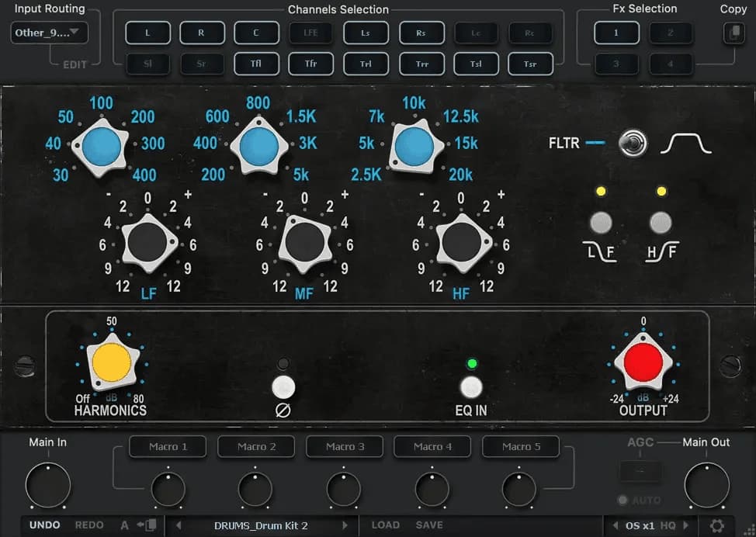Click the UNDO button

click(x=45, y=525)
